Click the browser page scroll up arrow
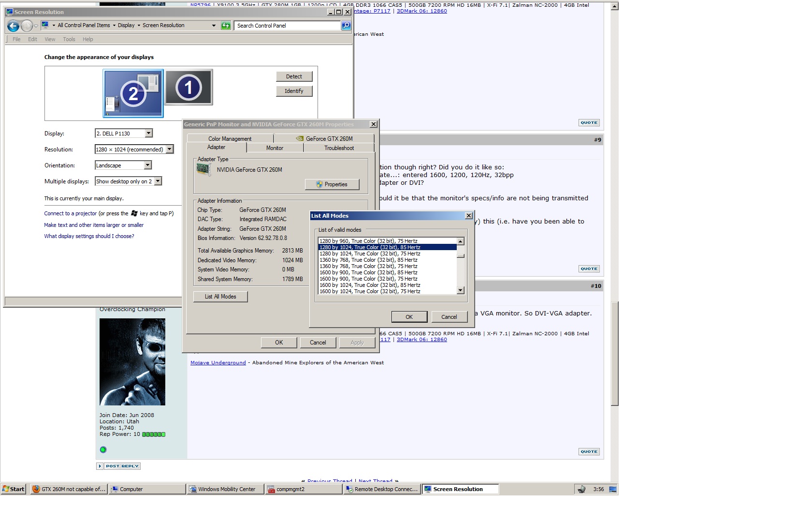Screen dimensions: 812x508 coord(614,6)
